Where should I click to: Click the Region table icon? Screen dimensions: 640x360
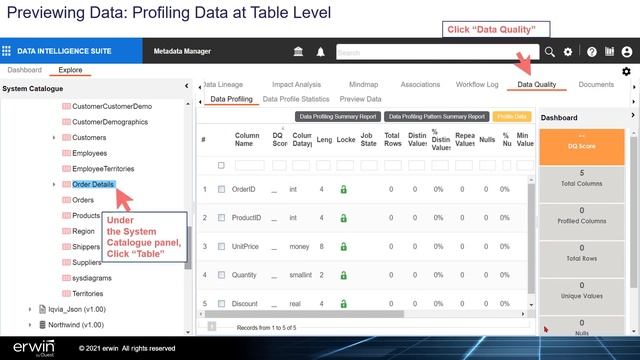click(66, 231)
